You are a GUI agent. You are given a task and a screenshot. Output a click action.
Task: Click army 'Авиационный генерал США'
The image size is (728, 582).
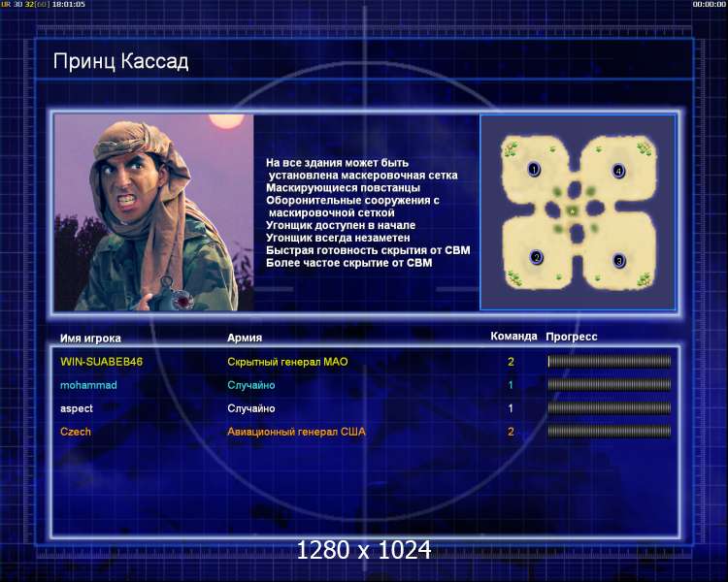coord(296,432)
